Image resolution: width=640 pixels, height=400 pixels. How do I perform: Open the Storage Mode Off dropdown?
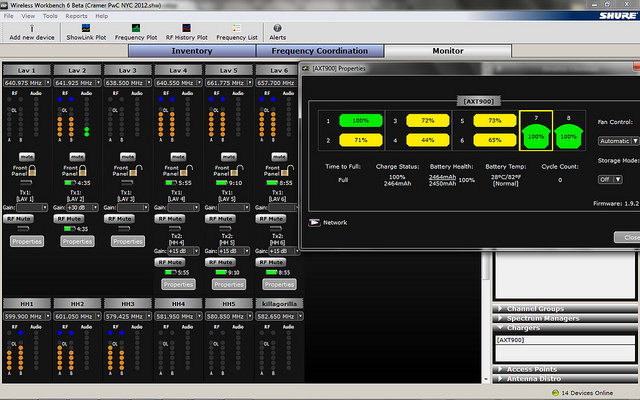pyautogui.click(x=610, y=179)
